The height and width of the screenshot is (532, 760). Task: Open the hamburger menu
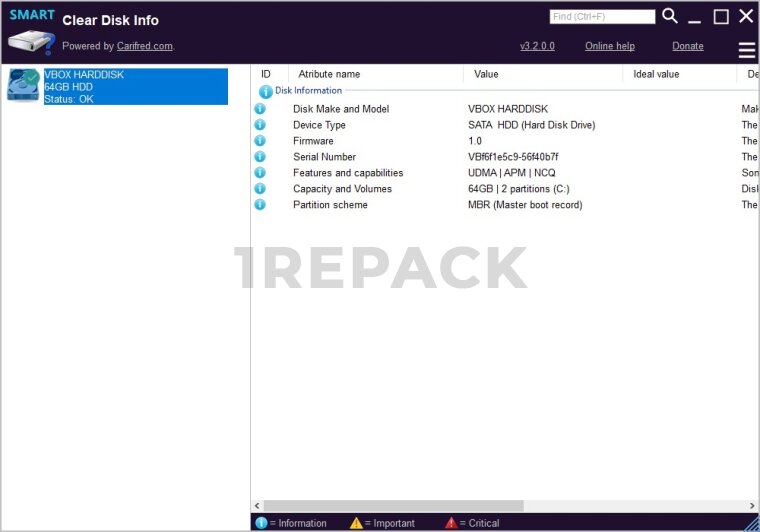[x=746, y=50]
